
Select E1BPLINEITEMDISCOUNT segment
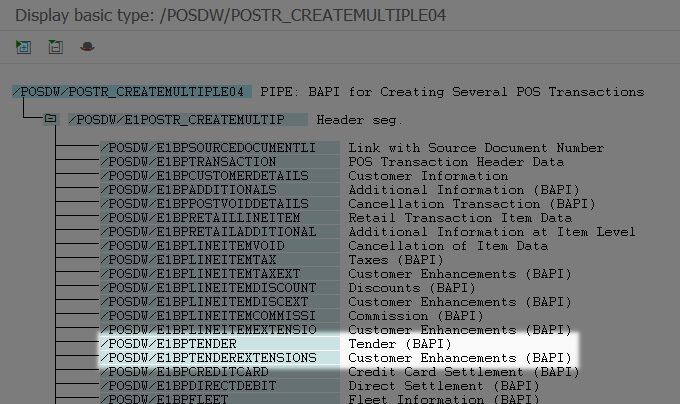point(208,288)
